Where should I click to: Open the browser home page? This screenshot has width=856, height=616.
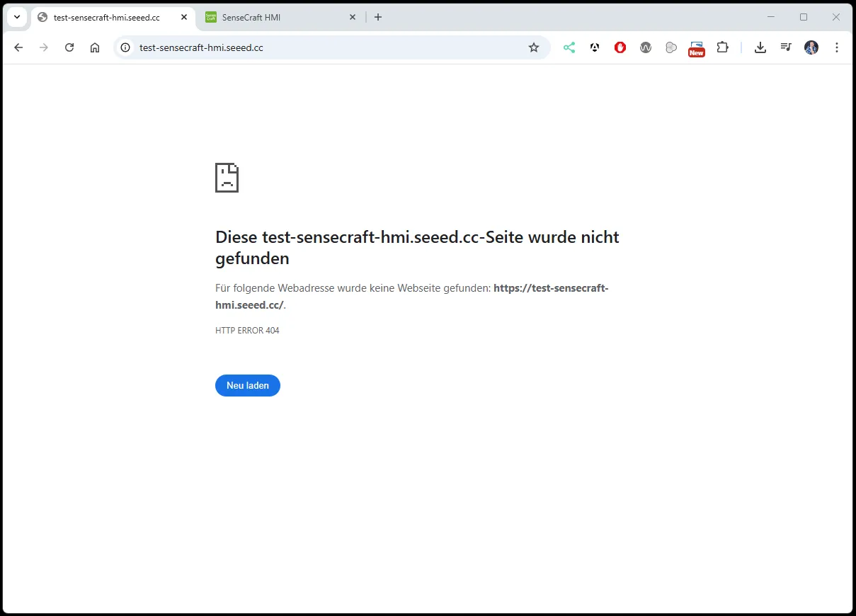(95, 47)
